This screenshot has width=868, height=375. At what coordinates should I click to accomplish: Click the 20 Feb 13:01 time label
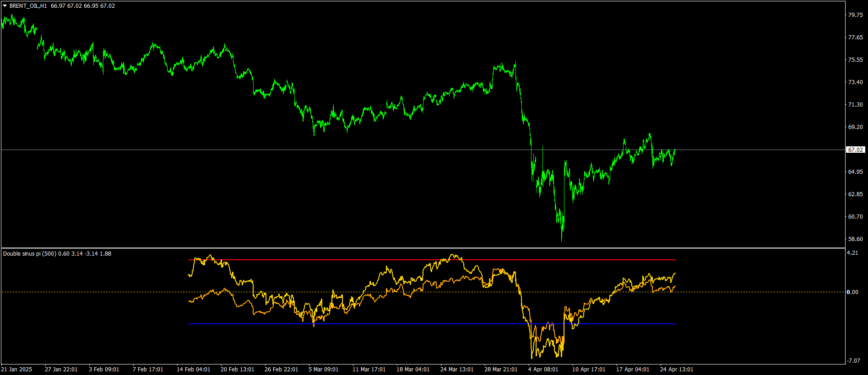coord(237,370)
